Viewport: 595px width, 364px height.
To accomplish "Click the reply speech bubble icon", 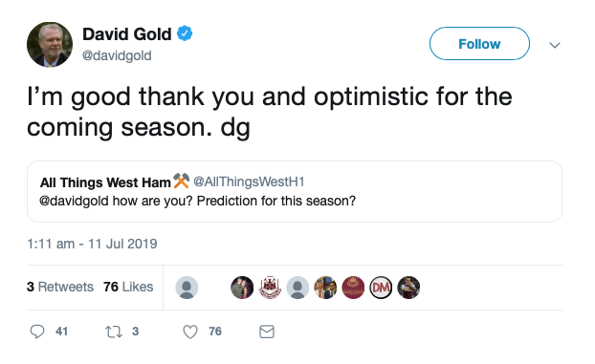I will coord(37,332).
